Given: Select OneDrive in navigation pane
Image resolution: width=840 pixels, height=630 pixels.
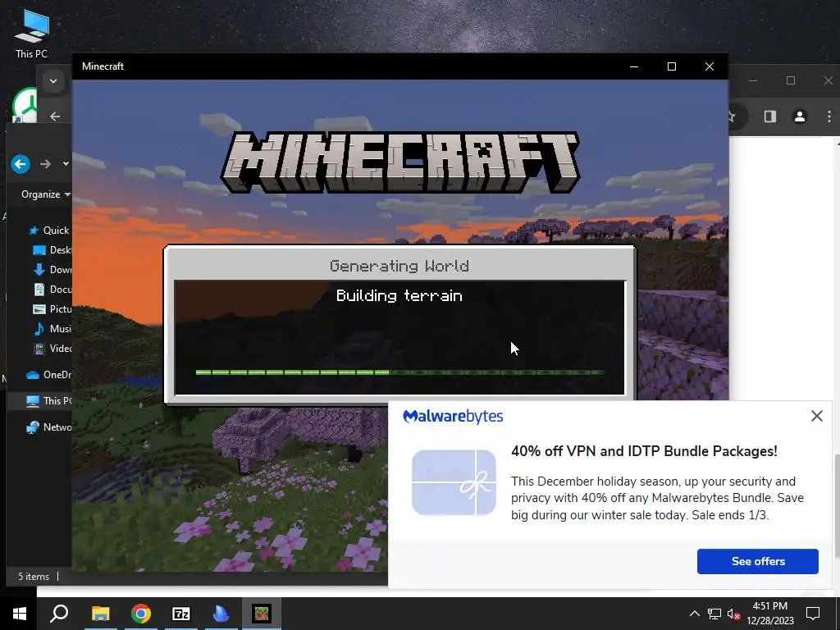Looking at the screenshot, I should tap(48, 375).
